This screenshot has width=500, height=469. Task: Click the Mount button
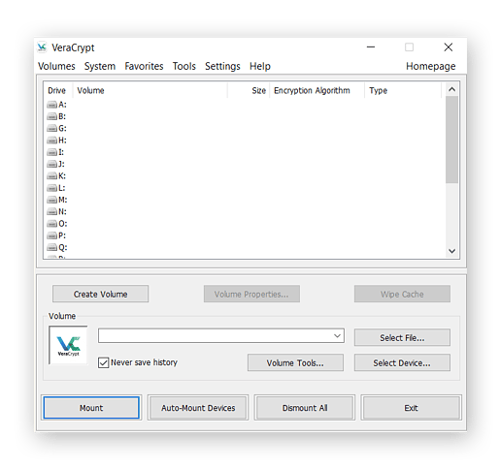pos(91,408)
